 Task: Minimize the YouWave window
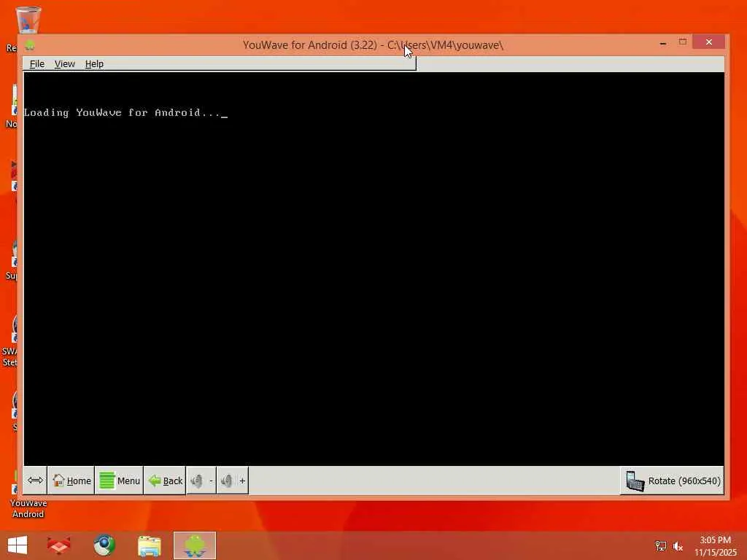(x=662, y=43)
